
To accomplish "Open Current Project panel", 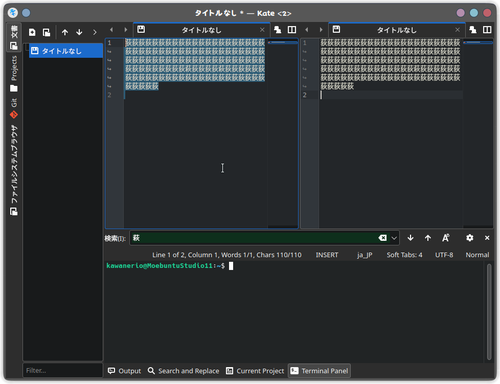I will coord(255,371).
